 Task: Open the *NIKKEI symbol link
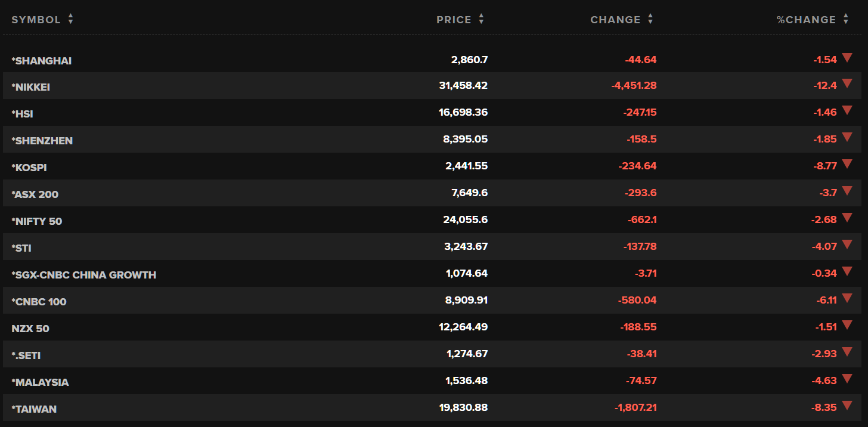(31, 87)
